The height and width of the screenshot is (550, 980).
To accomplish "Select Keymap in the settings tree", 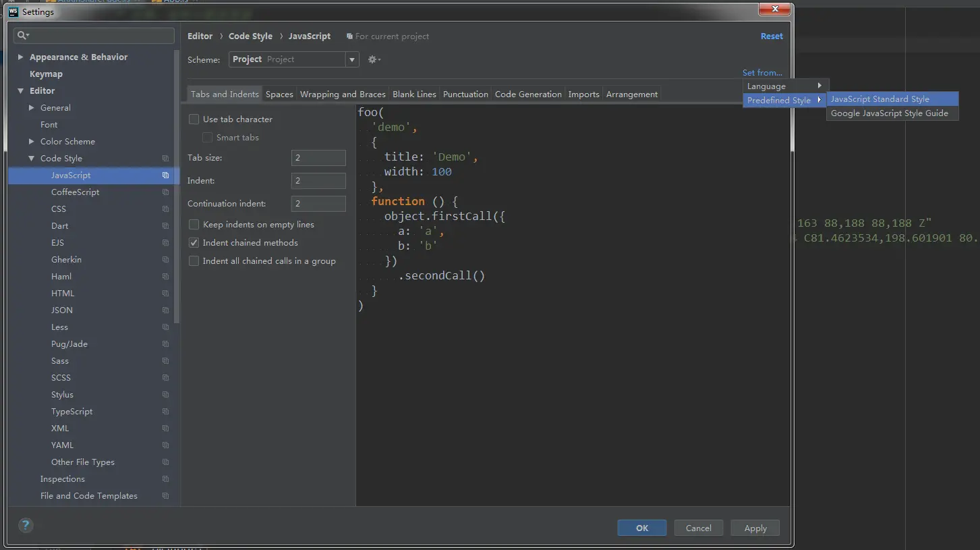I will click(x=46, y=74).
